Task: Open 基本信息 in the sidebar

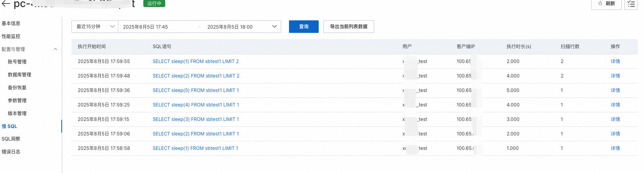Action: click(11, 23)
